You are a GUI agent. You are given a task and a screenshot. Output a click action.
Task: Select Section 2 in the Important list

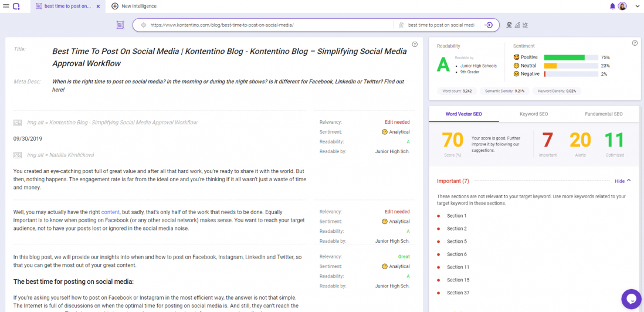click(x=457, y=228)
